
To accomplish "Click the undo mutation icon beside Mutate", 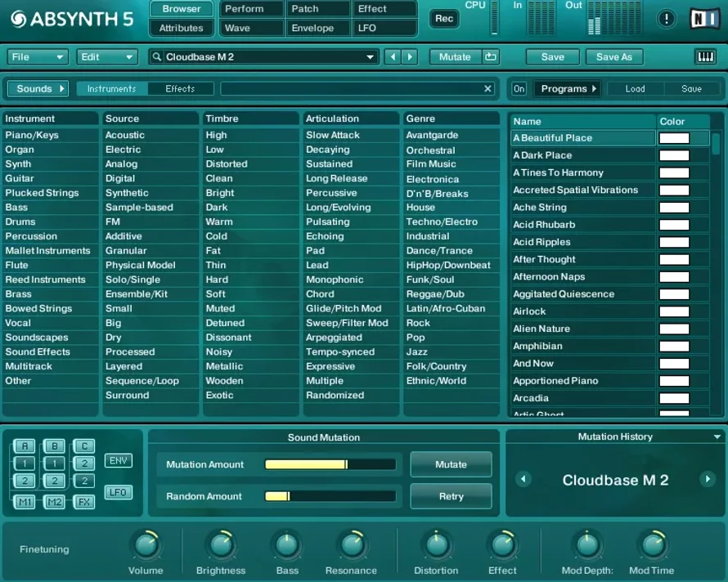I will (x=489, y=56).
